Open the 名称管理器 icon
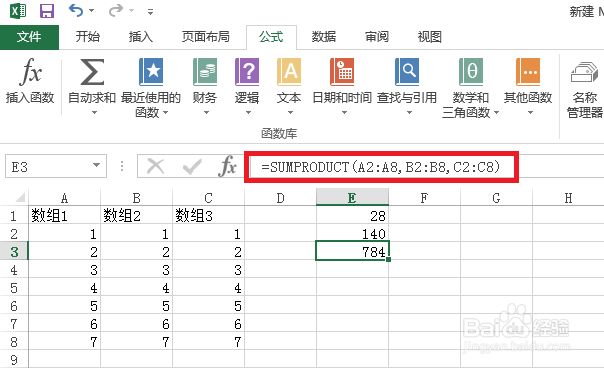 584,72
